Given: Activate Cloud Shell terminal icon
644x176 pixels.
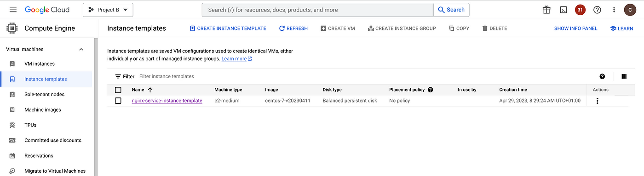Looking at the screenshot, I should coord(563,10).
